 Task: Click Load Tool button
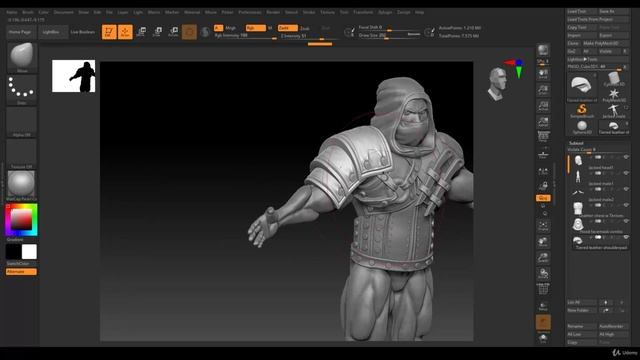click(582, 11)
